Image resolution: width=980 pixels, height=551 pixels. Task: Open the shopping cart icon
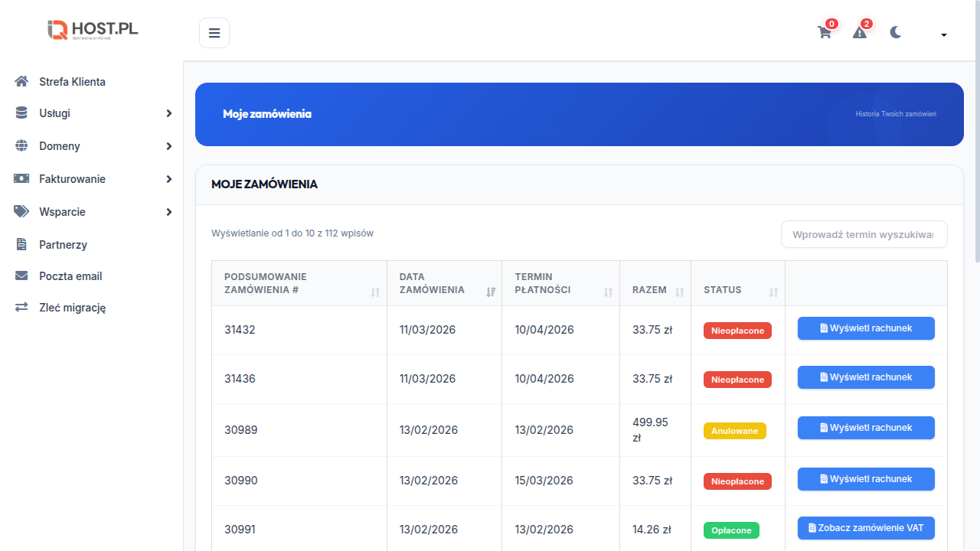pyautogui.click(x=825, y=33)
